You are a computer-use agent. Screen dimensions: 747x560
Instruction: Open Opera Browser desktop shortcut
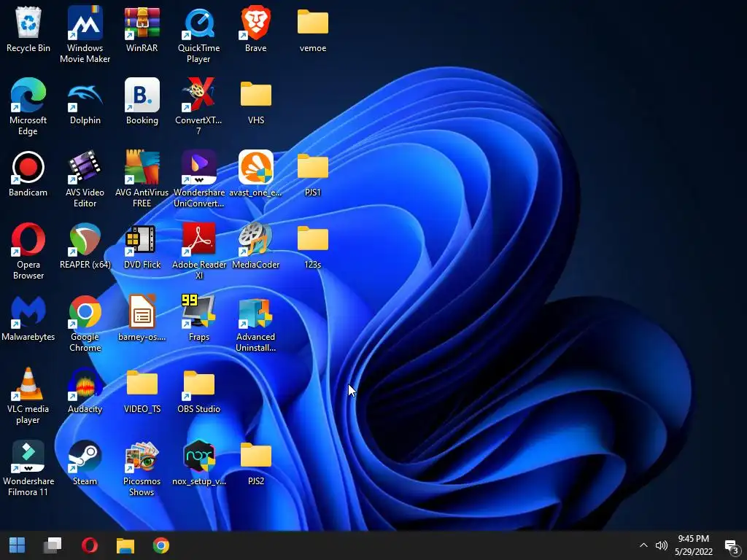coord(28,252)
